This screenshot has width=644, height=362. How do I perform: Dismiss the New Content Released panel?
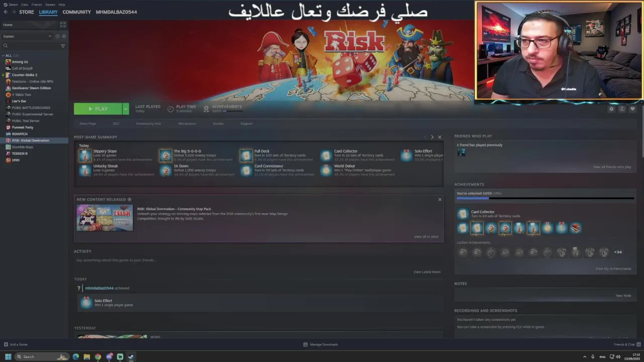pyautogui.click(x=440, y=200)
